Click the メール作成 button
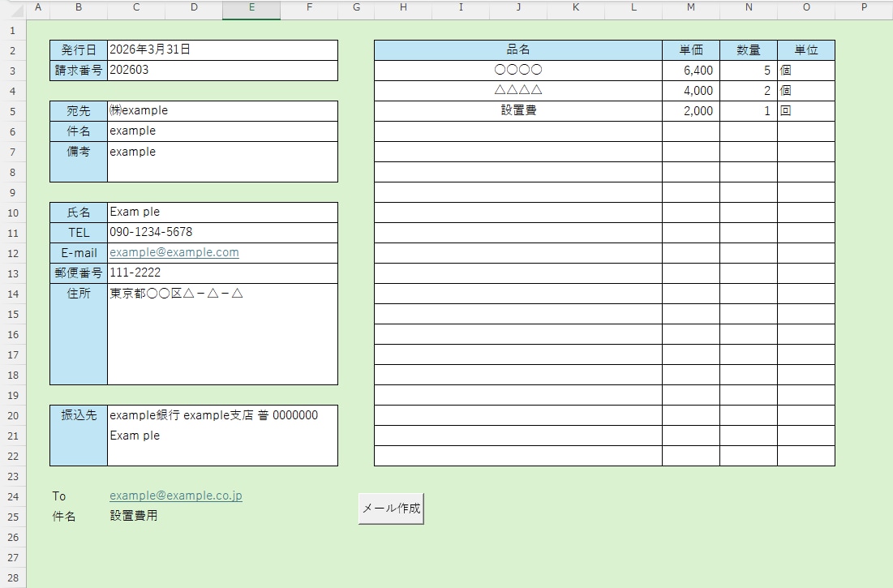The image size is (893, 588). 391,509
